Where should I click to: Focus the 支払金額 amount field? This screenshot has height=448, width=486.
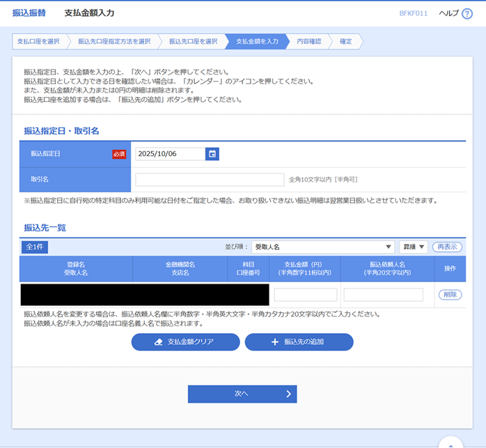[305, 295]
